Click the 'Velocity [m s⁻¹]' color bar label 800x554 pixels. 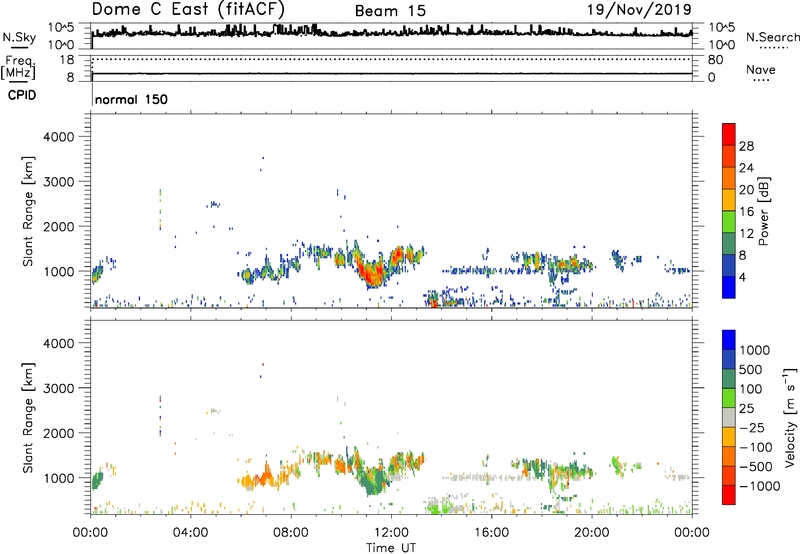790,417
